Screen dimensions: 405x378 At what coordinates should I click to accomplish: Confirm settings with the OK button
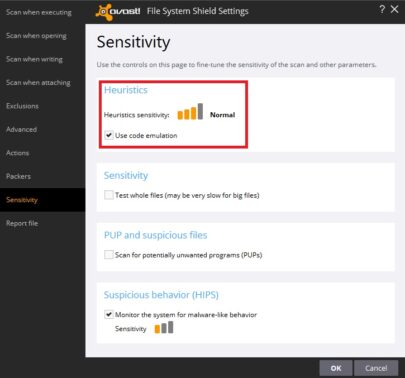(336, 368)
